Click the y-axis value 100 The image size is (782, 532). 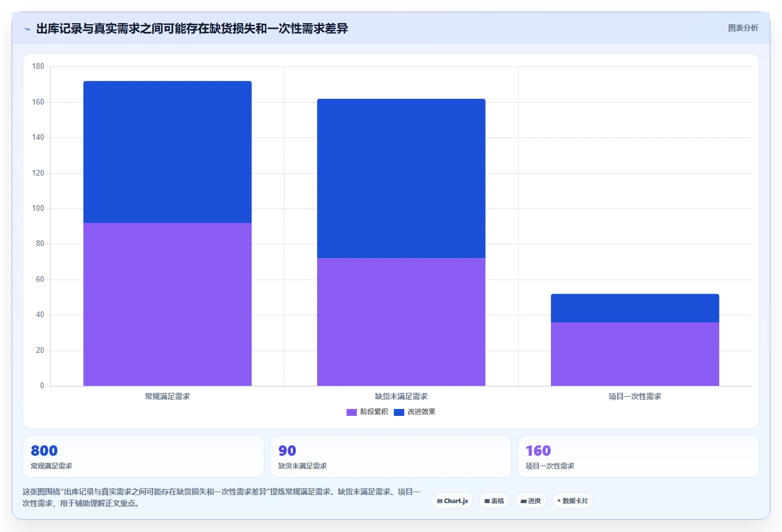click(x=38, y=209)
